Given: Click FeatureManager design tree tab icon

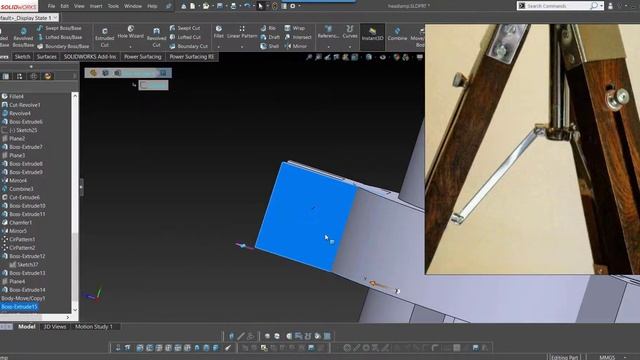Looking at the screenshot, I should (6, 76).
